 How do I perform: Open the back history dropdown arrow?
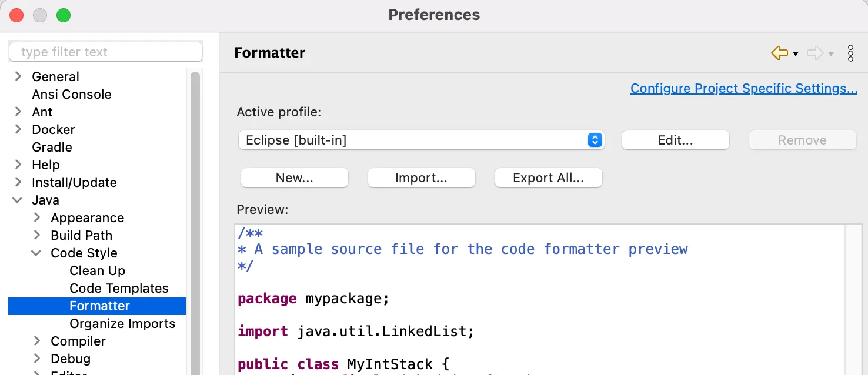[x=796, y=54]
